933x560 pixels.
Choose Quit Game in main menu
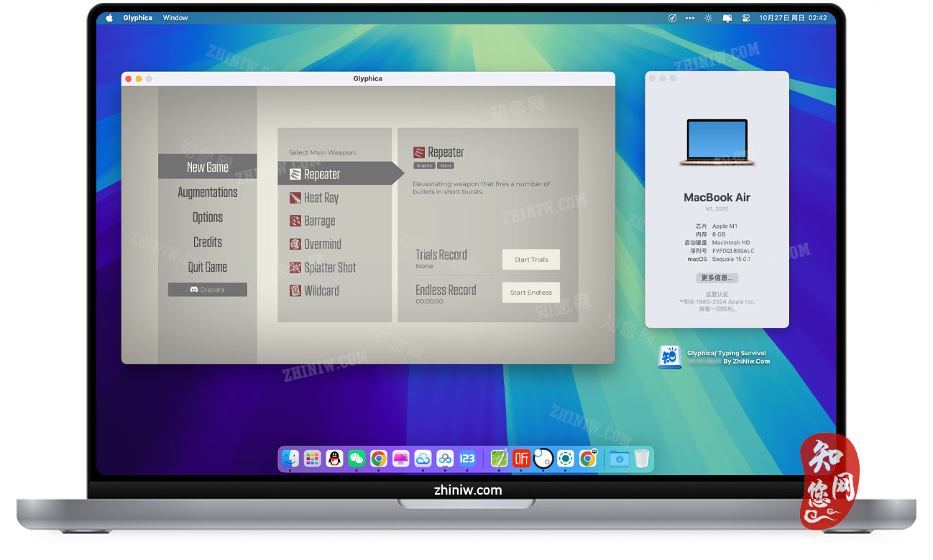[x=208, y=267]
